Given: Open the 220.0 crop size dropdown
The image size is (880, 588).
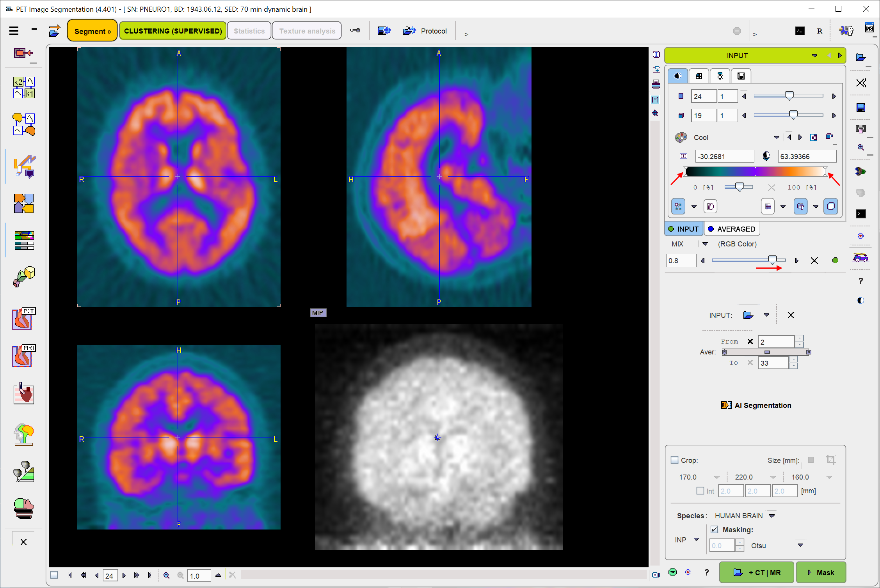Looking at the screenshot, I should (x=773, y=477).
